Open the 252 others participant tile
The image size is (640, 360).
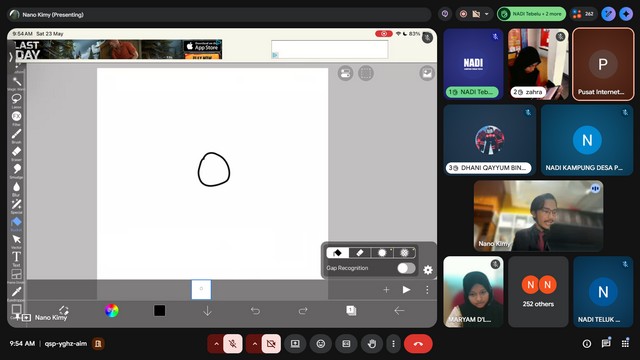(x=538, y=291)
